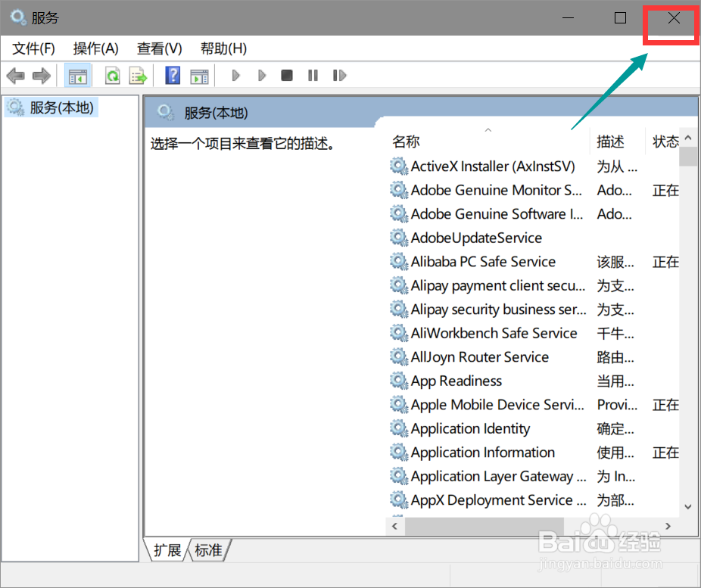The width and height of the screenshot is (701, 588).
Task: Toggle sort order on the 名称 column
Action: (x=406, y=141)
